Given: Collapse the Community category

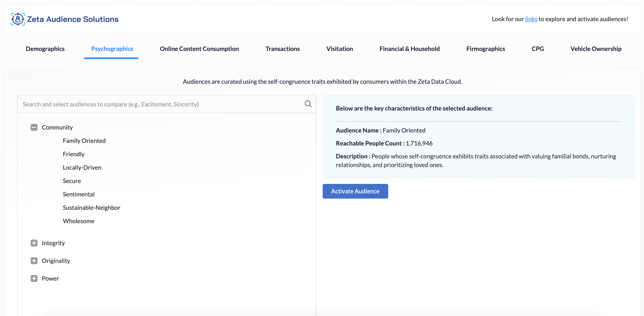Looking at the screenshot, I should coord(34,127).
